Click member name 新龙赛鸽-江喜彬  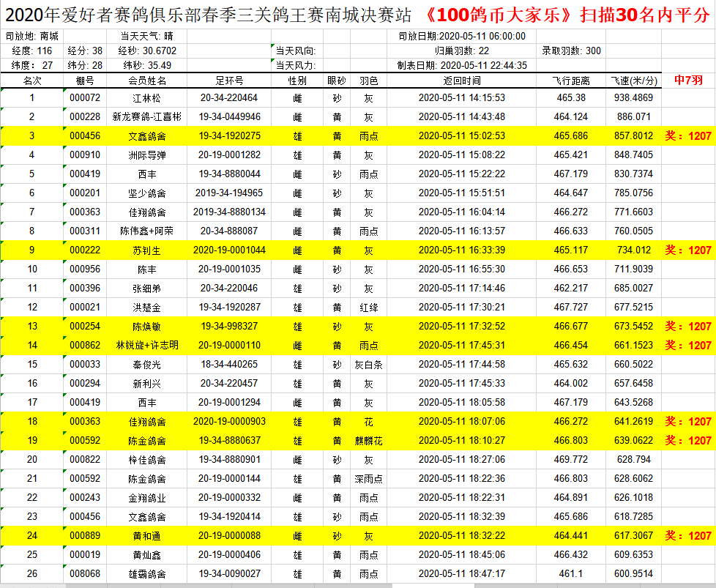click(x=147, y=117)
